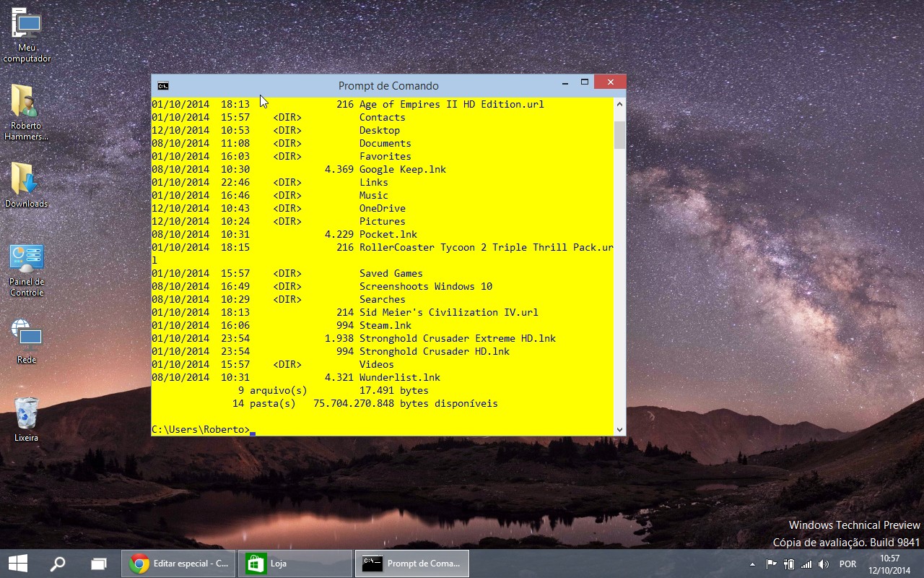Select the Rede network desktop icon
Viewport: 924px width, 578px height.
pyautogui.click(x=27, y=342)
